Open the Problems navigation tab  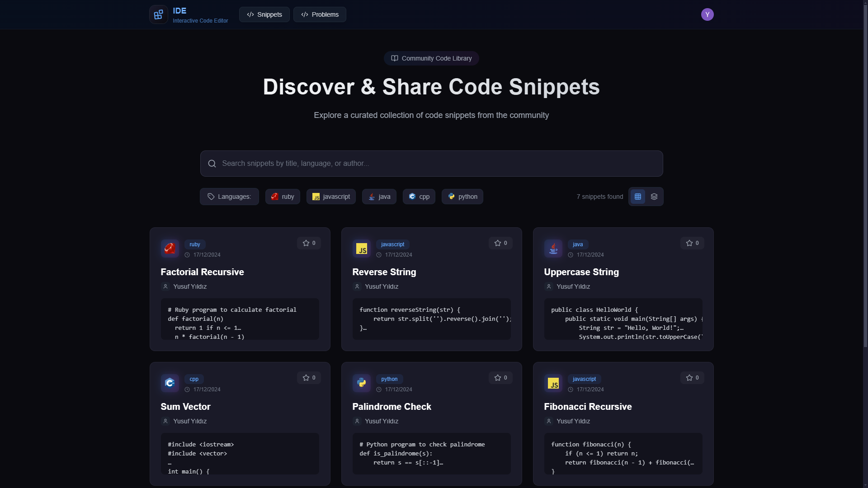320,14
